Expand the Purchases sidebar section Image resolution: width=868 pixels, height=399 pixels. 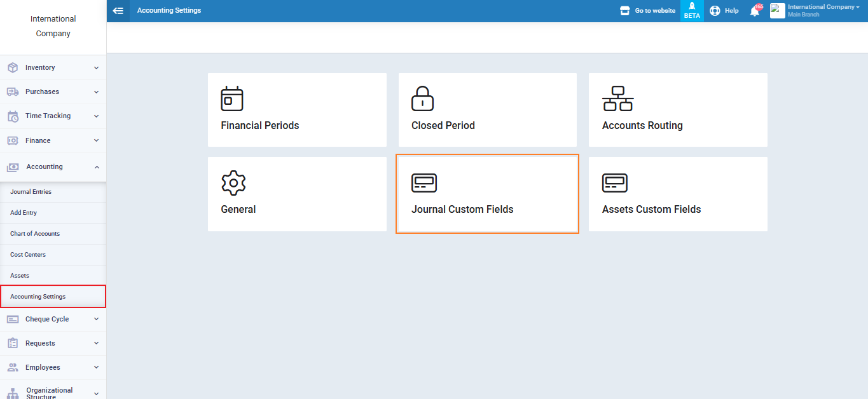point(53,91)
